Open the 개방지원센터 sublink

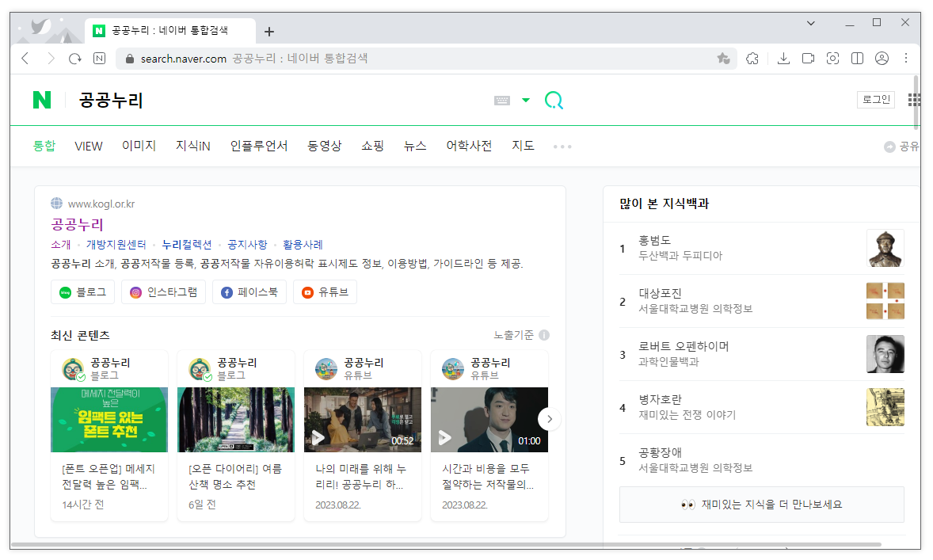(x=116, y=244)
